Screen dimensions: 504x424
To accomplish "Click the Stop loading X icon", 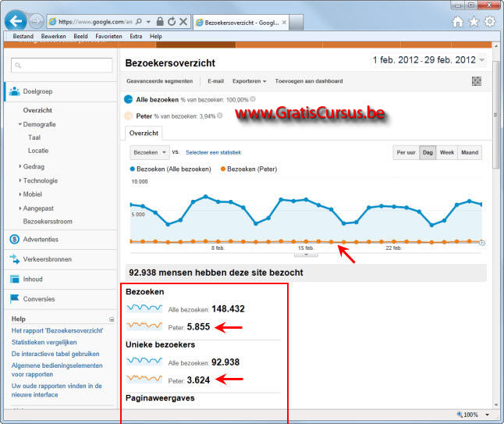I will 183,22.
